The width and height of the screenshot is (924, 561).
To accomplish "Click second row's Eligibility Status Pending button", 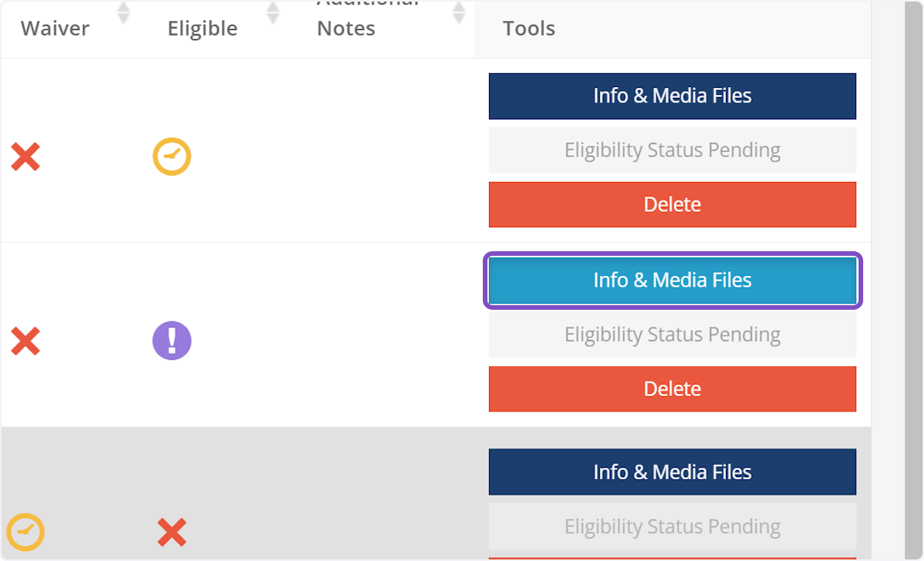I will [672, 334].
